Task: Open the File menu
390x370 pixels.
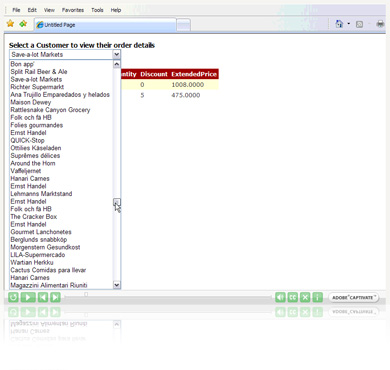Action: click(16, 10)
